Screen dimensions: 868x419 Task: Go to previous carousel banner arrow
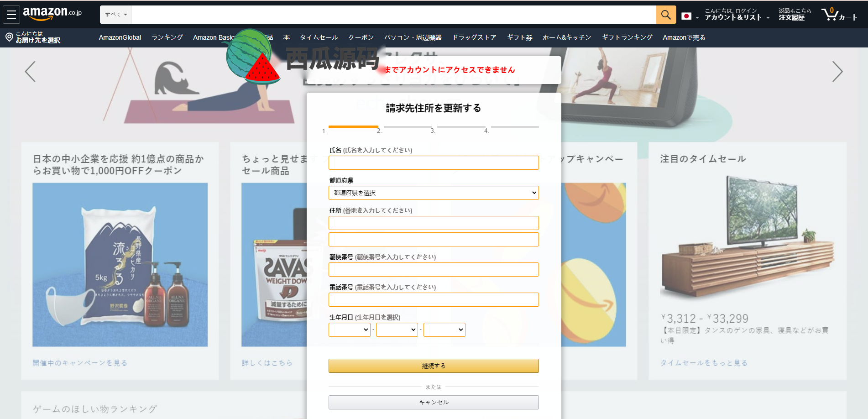pos(30,72)
